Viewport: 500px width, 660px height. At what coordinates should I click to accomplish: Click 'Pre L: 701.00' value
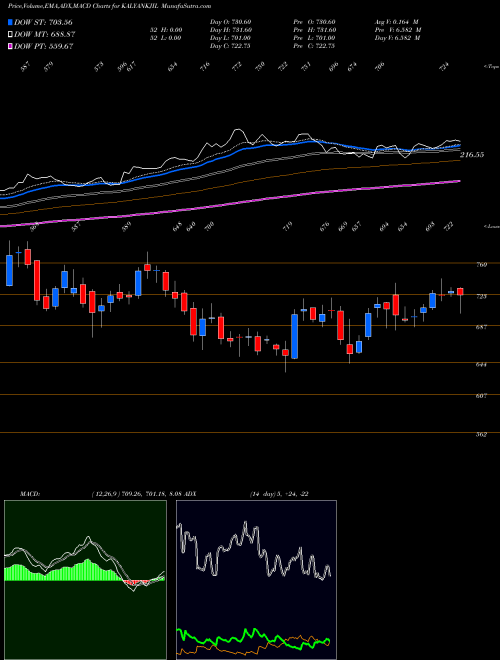314,38
